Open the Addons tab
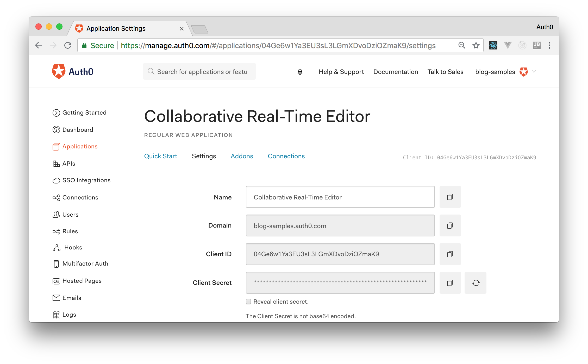This screenshot has height=364, width=588. coord(242,156)
